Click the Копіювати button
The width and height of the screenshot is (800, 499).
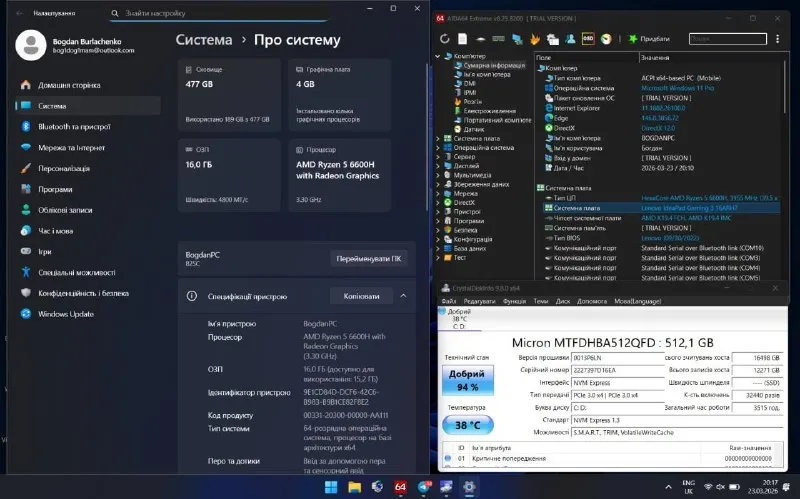tap(361, 296)
